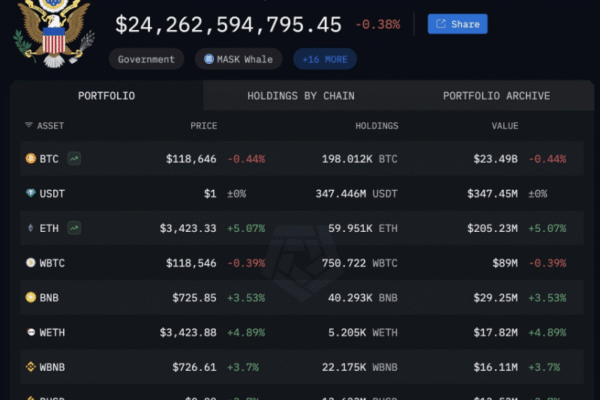600x400 pixels.
Task: Click the USDT coin icon
Action: click(x=31, y=193)
